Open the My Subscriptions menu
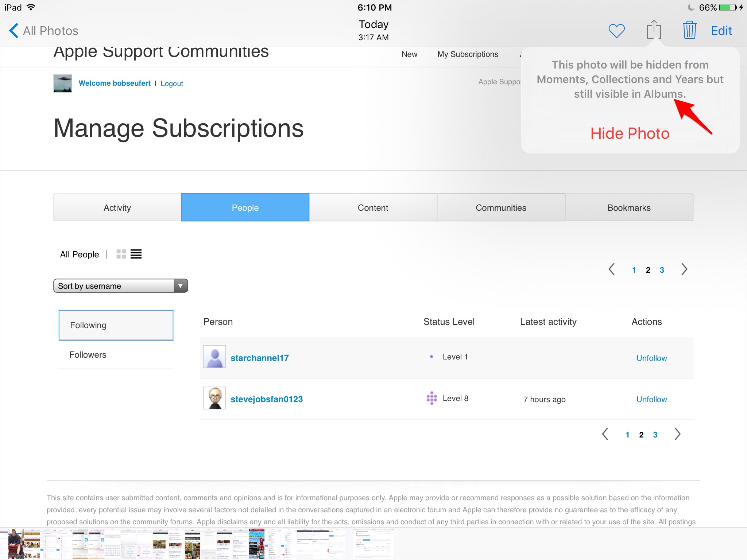This screenshot has width=747, height=560. click(468, 54)
